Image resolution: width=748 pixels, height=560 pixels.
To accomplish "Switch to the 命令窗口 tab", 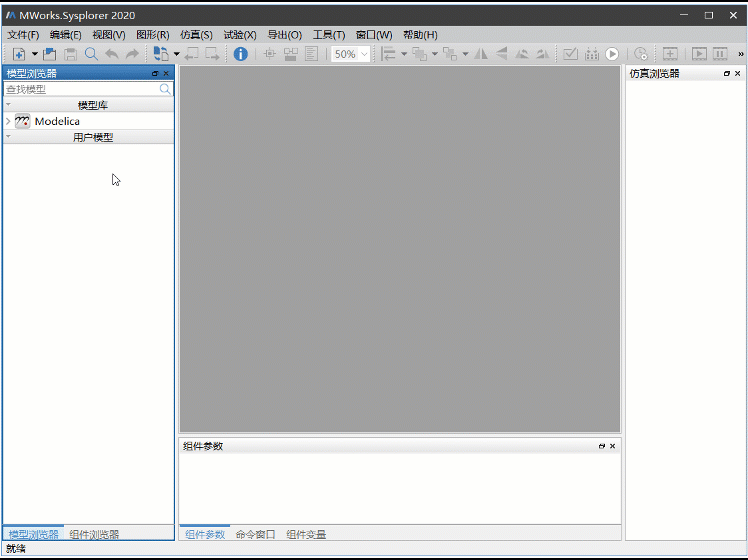I will click(x=255, y=534).
